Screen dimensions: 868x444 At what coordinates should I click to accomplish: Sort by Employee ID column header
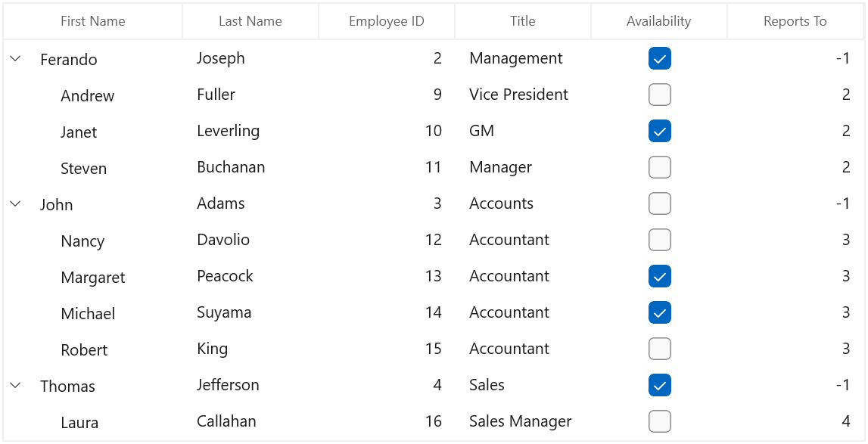pyautogui.click(x=387, y=21)
